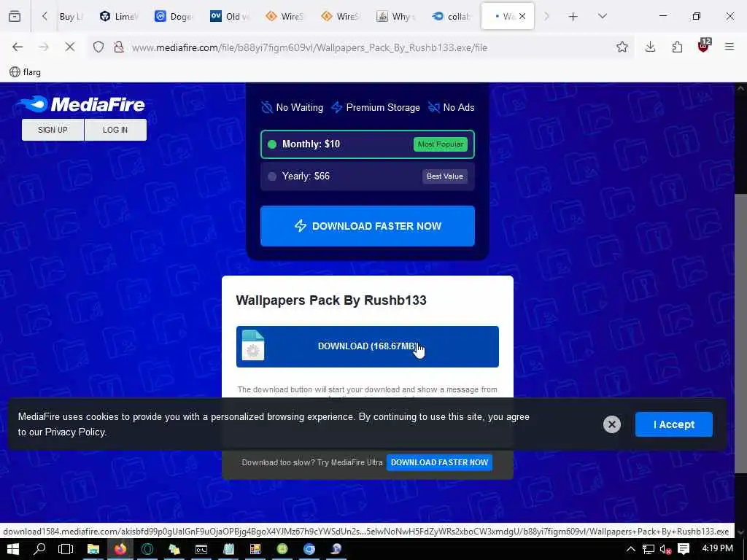
Task: Dismiss the cookie banner with X
Action: (612, 424)
